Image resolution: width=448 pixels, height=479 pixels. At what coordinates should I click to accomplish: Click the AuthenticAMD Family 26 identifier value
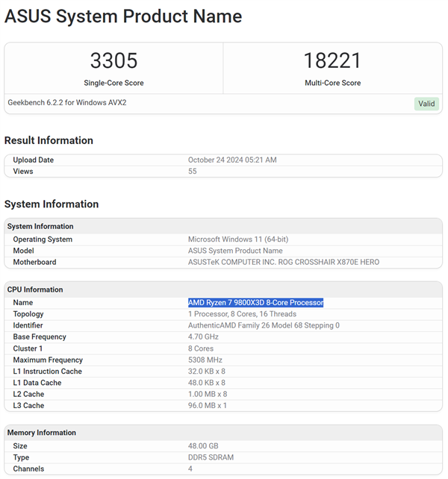(264, 325)
